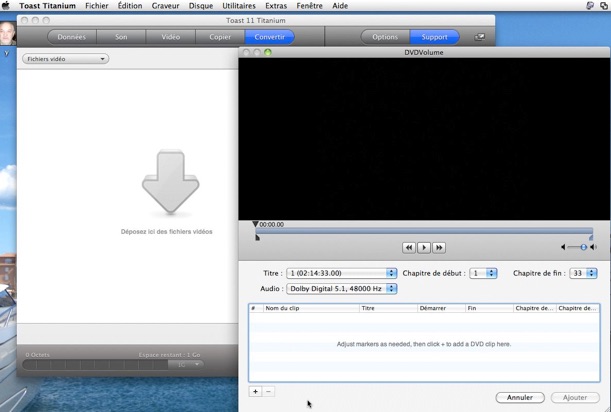Viewport: 611px width, 412px height.
Task: Click the Options toggle button
Action: pyautogui.click(x=385, y=37)
